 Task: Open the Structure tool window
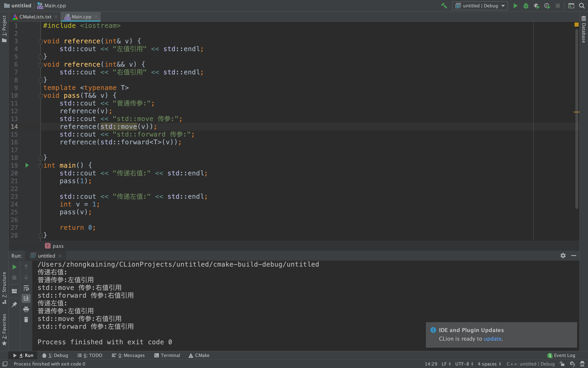(4, 288)
